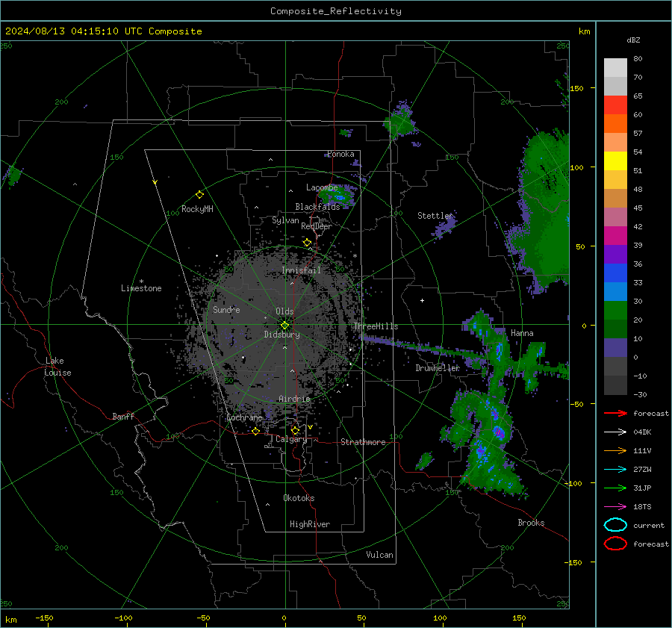Click the RedDeer city label

(317, 226)
